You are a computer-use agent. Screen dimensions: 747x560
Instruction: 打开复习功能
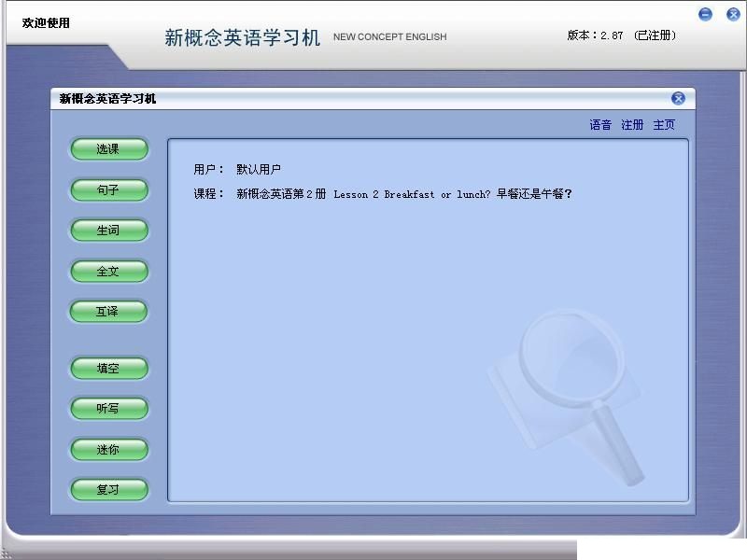pyautogui.click(x=108, y=490)
